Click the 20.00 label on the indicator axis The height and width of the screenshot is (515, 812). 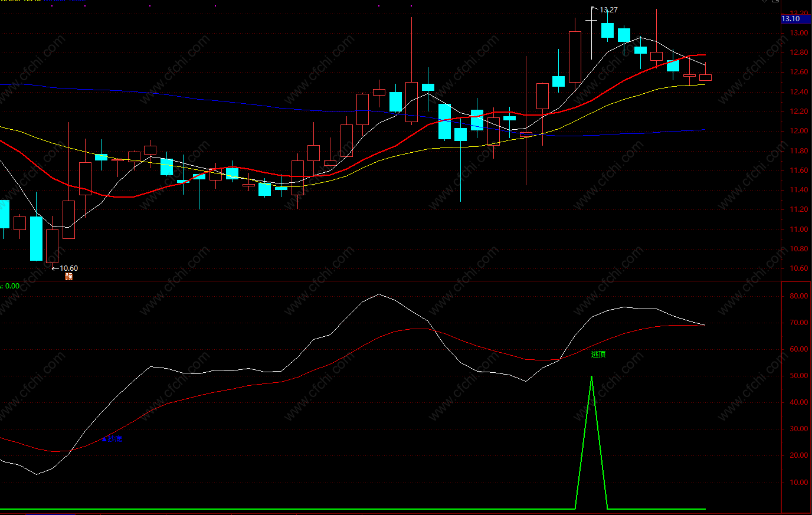(799, 455)
